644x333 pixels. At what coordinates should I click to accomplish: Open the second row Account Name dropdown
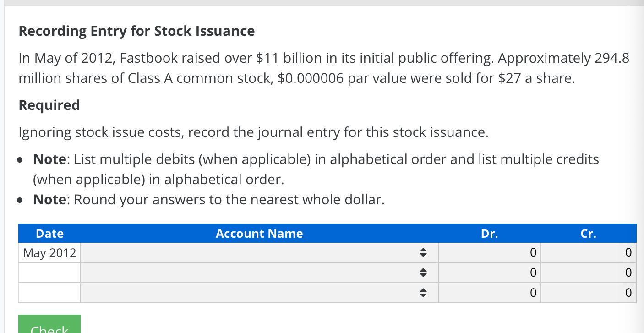259,272
